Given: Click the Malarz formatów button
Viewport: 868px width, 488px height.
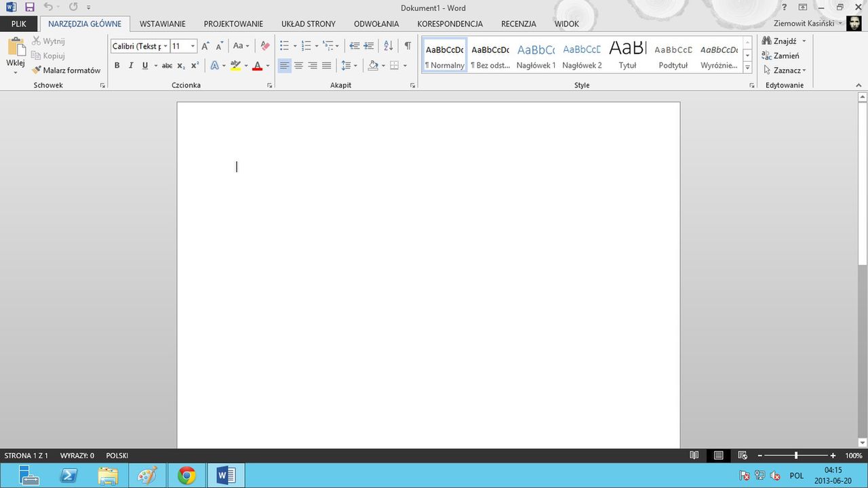Looking at the screenshot, I should click(x=66, y=70).
